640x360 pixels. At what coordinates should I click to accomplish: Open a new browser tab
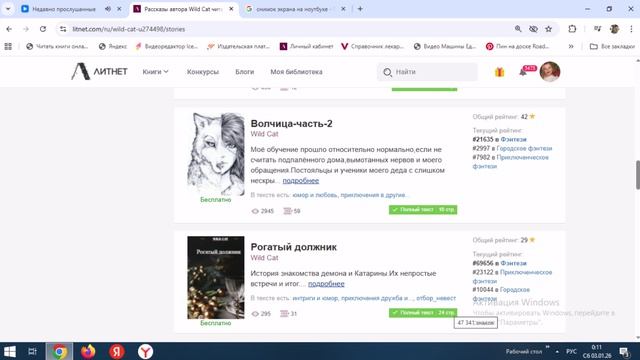tap(360, 9)
